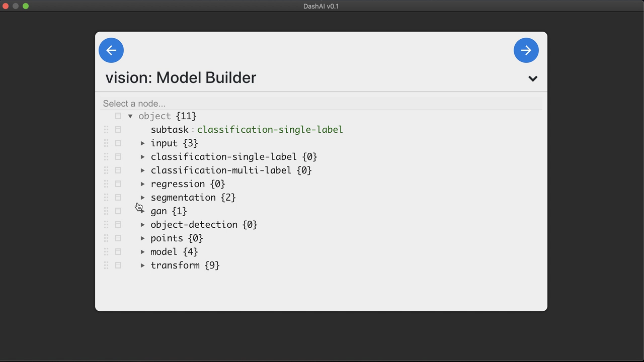Click the drag handle of the points row
This screenshot has height=362, width=644.
(106, 238)
